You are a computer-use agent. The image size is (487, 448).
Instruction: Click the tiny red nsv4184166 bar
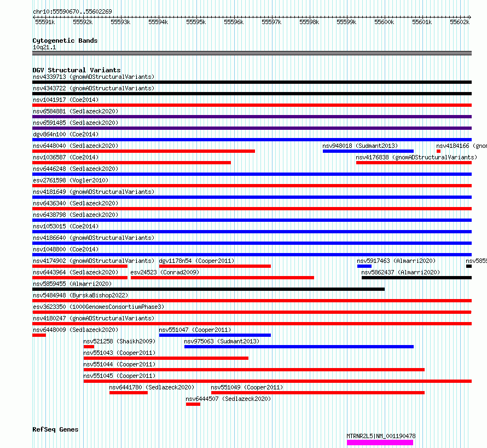438,151
